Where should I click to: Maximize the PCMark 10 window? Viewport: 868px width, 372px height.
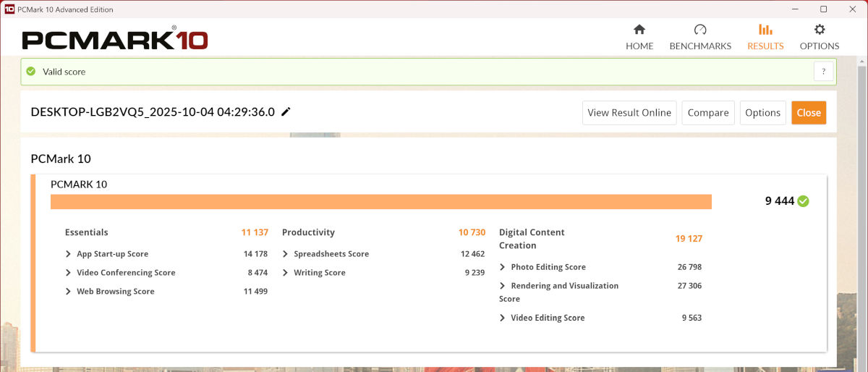click(823, 9)
